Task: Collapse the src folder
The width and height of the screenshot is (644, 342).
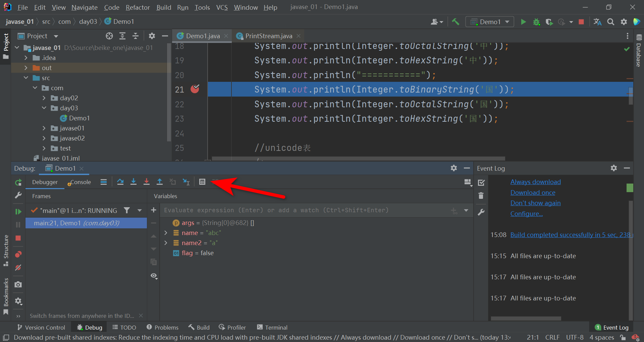Action: coord(26,78)
